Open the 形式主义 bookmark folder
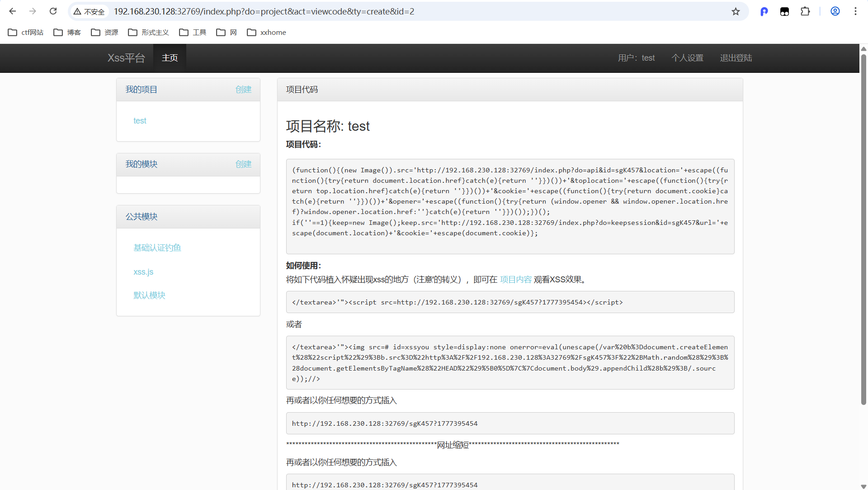The width and height of the screenshot is (868, 490). pyautogui.click(x=149, y=33)
